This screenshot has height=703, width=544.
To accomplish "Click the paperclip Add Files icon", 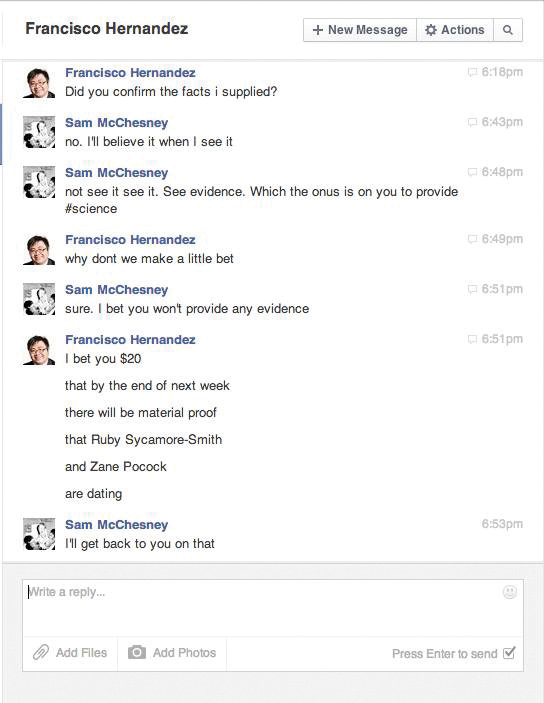I will pyautogui.click(x=41, y=652).
